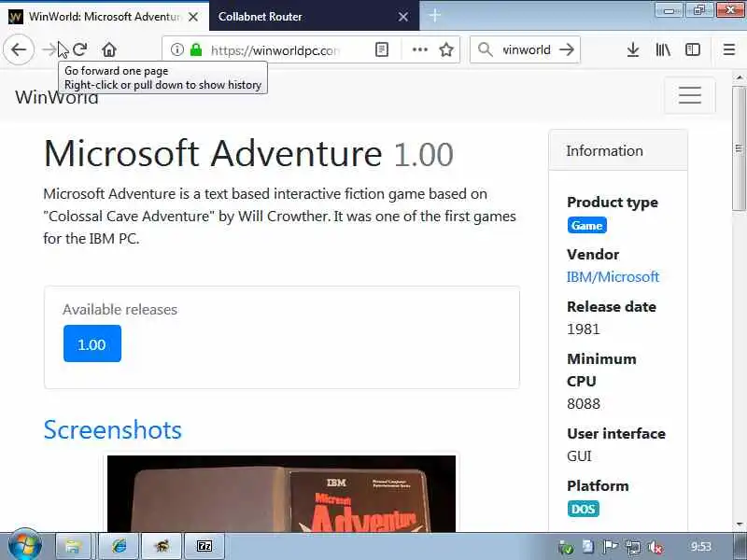Click the Available releases label
Screen dimensions: 747x560
[x=120, y=310]
